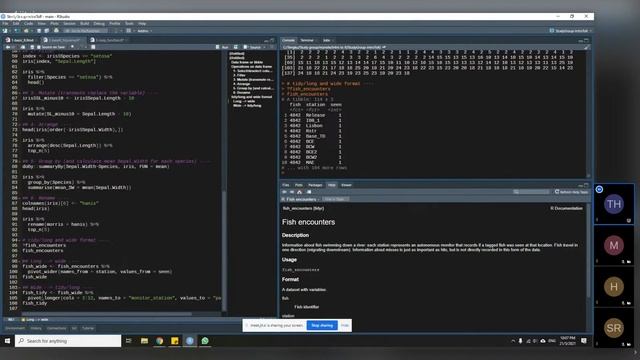Click the New File toolbar icon
Screen dimensions: 640x360
tap(5, 31)
